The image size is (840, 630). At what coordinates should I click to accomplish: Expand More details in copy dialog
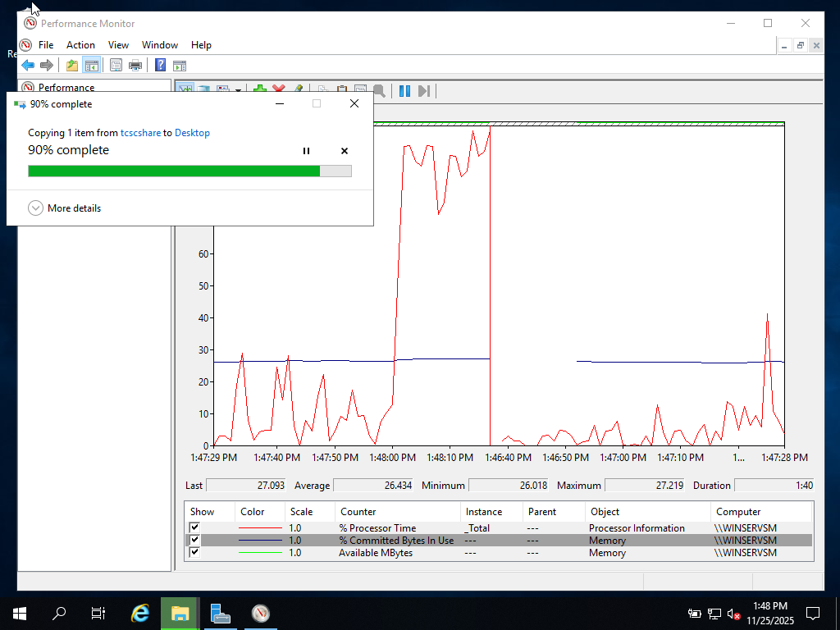[35, 208]
